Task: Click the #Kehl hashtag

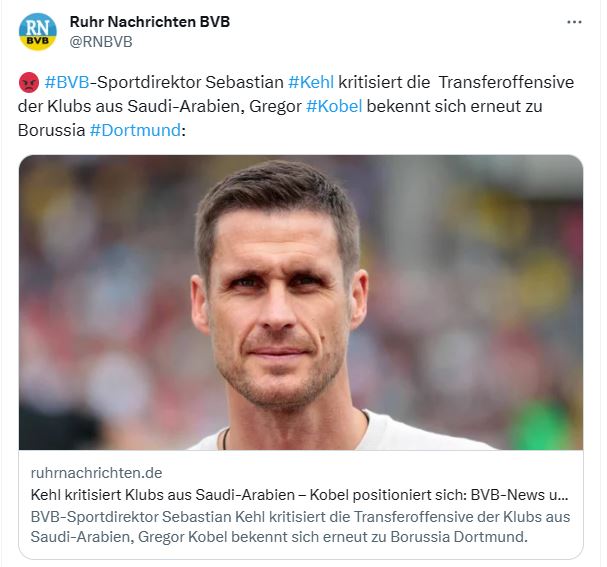Action: [x=311, y=82]
